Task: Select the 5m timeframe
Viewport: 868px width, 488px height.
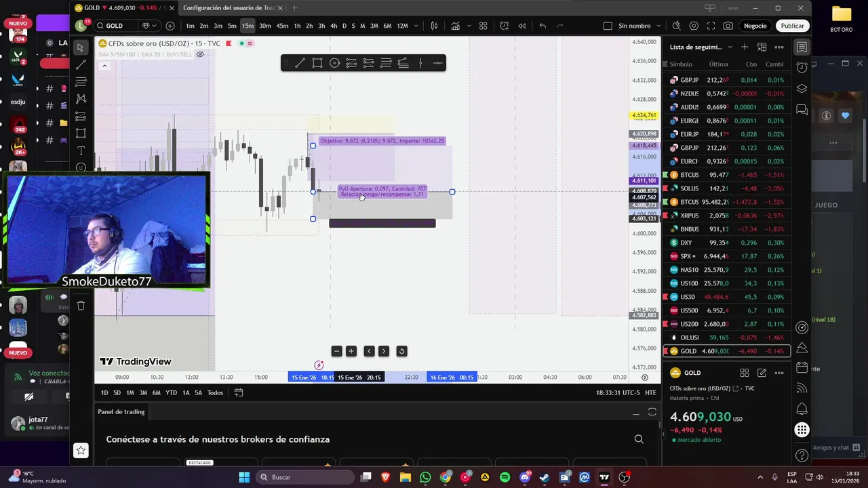Action: tap(232, 26)
